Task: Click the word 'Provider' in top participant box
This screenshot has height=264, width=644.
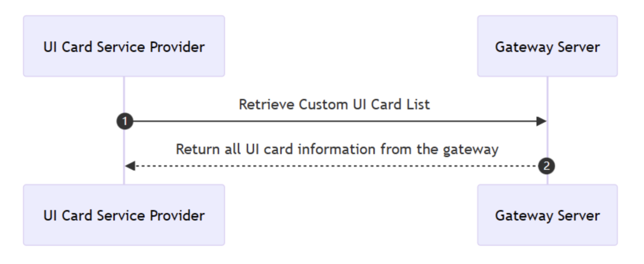Action: tap(177, 47)
